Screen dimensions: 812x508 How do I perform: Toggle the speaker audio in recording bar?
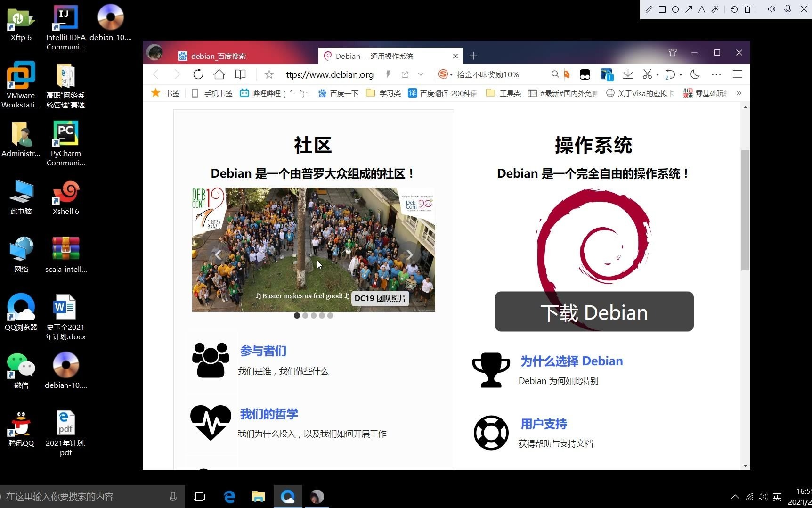point(771,9)
